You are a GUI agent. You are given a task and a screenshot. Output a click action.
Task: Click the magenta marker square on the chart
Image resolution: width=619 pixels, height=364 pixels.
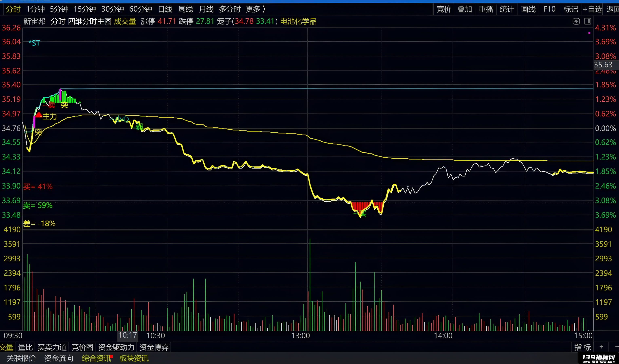click(x=589, y=33)
